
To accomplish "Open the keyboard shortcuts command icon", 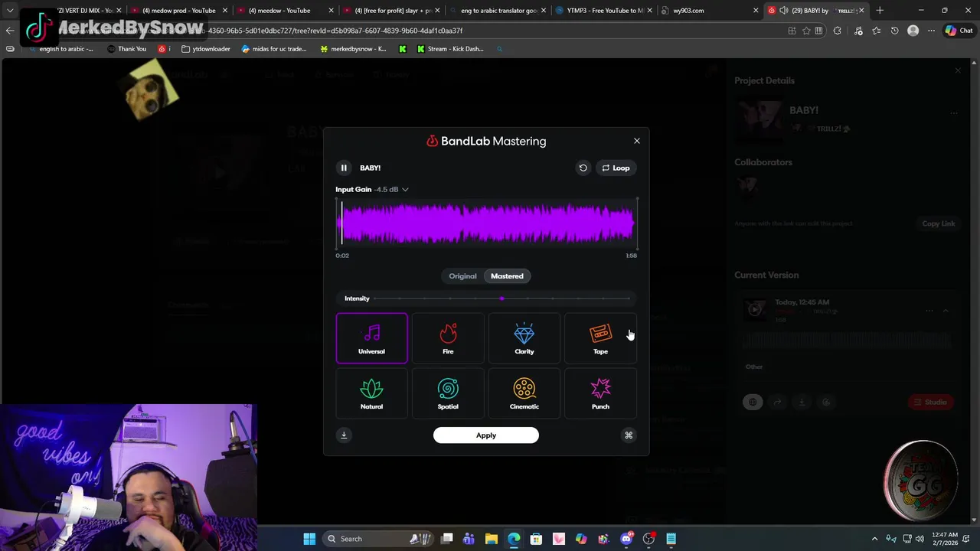I will point(629,435).
